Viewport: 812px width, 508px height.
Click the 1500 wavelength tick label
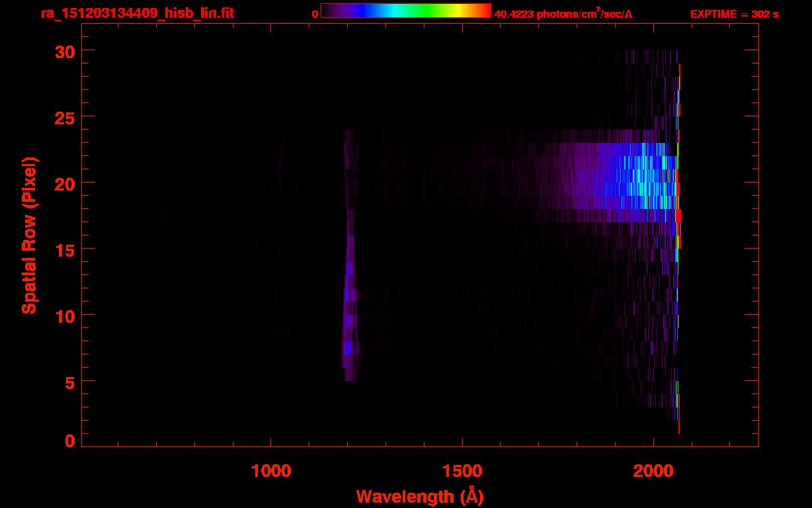[x=462, y=470]
